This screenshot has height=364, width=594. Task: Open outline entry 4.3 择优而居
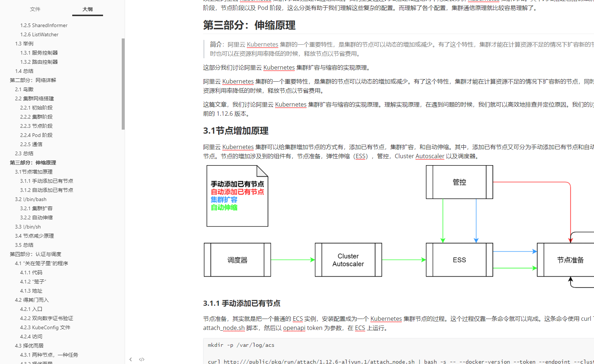(x=29, y=346)
